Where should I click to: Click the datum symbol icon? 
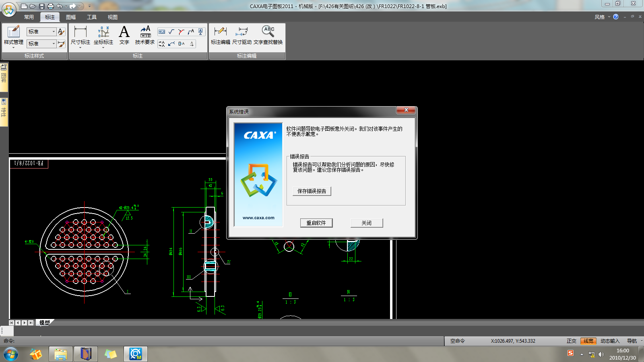click(x=200, y=32)
